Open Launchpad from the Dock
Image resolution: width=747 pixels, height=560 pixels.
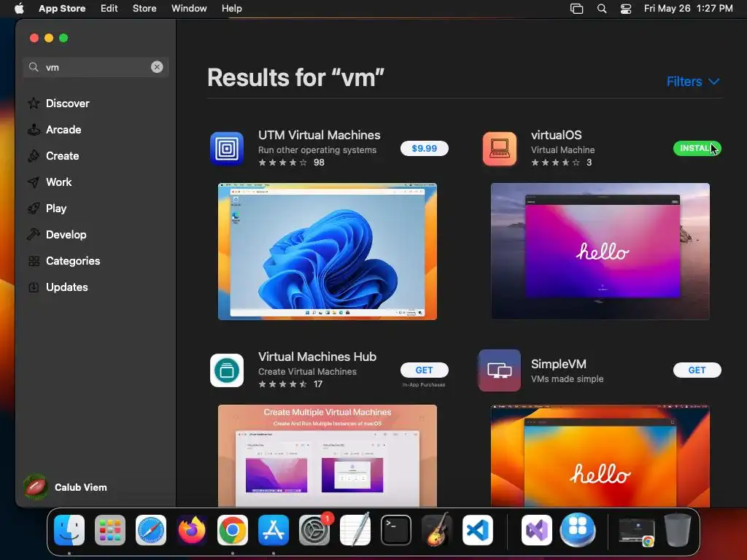110,530
